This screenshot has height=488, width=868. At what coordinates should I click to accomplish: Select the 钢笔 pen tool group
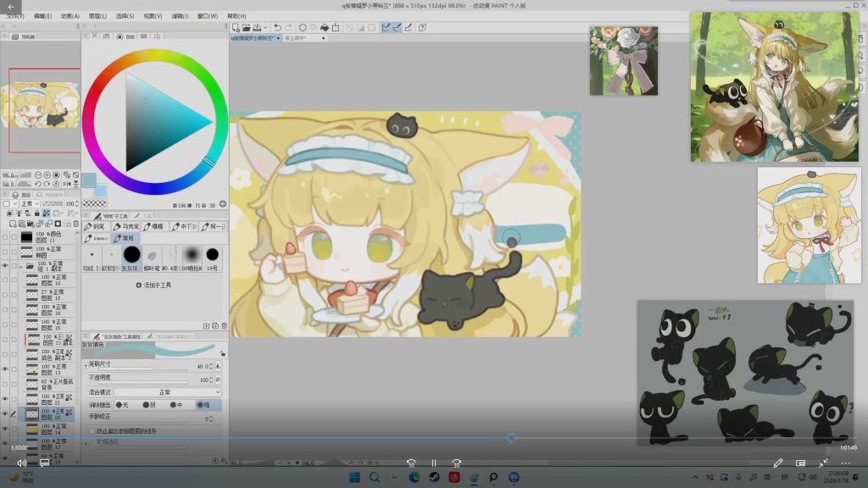(95, 226)
